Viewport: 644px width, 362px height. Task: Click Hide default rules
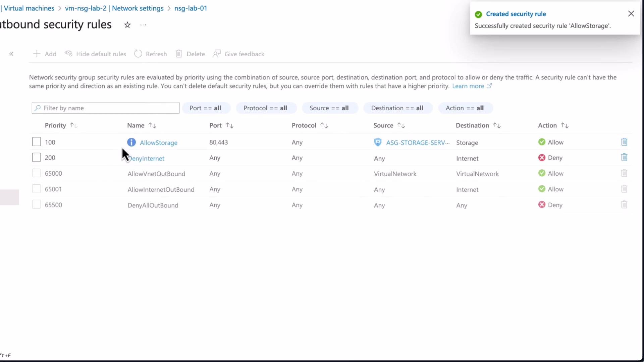(96, 54)
